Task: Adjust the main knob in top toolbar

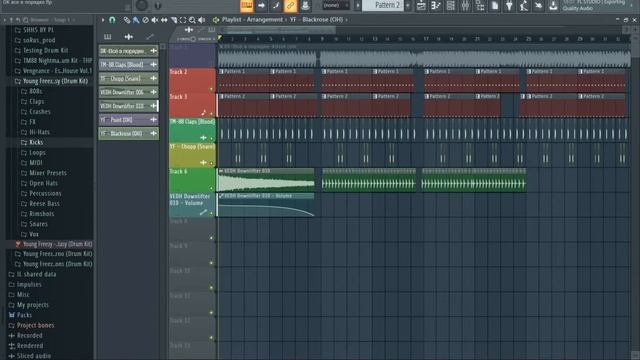Action: (x=142, y=5)
